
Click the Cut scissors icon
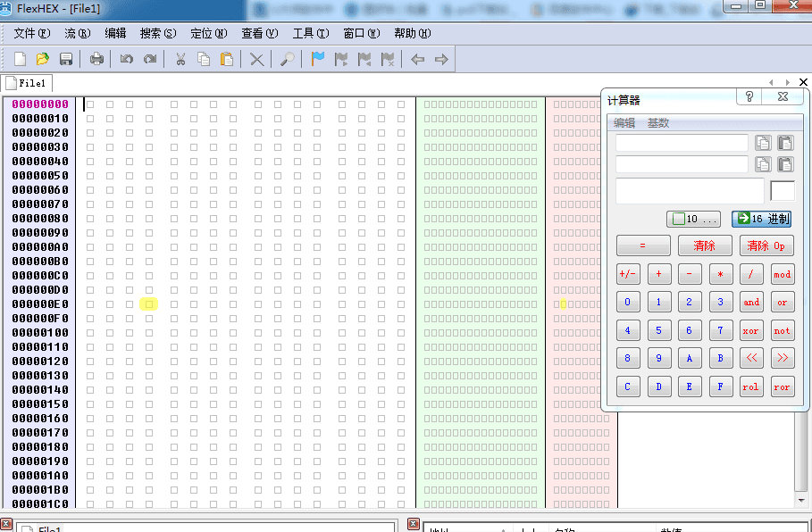click(180, 59)
